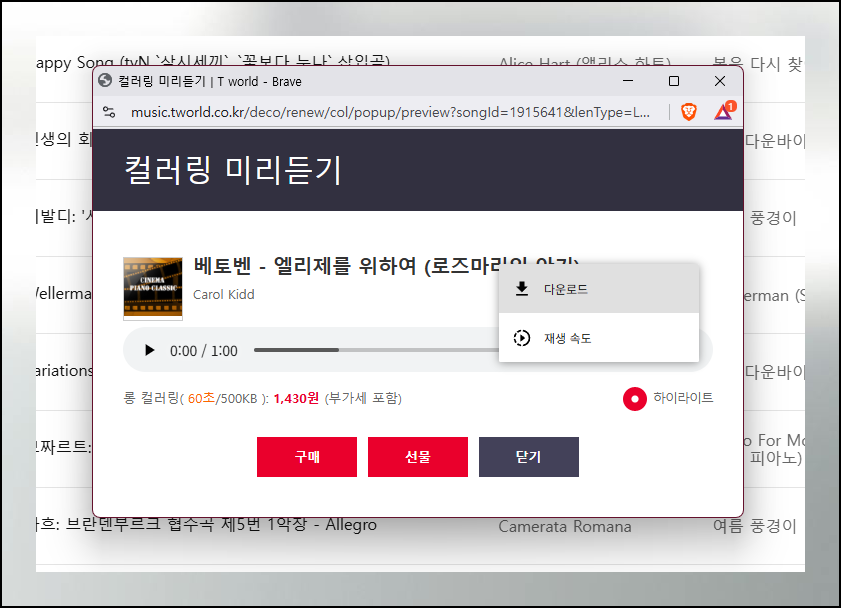Image resolution: width=841 pixels, height=608 pixels.
Task: Click artist name Carol Kidd
Action: point(224,294)
